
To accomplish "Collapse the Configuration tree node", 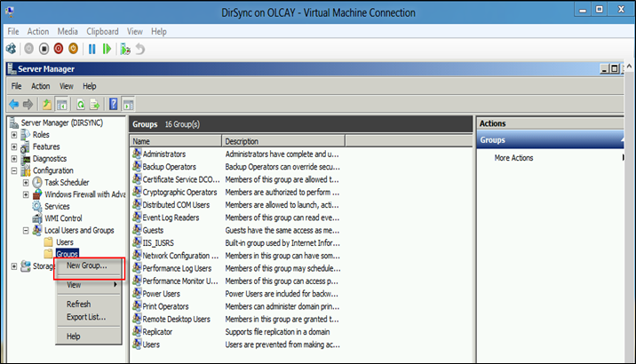I will pos(14,170).
